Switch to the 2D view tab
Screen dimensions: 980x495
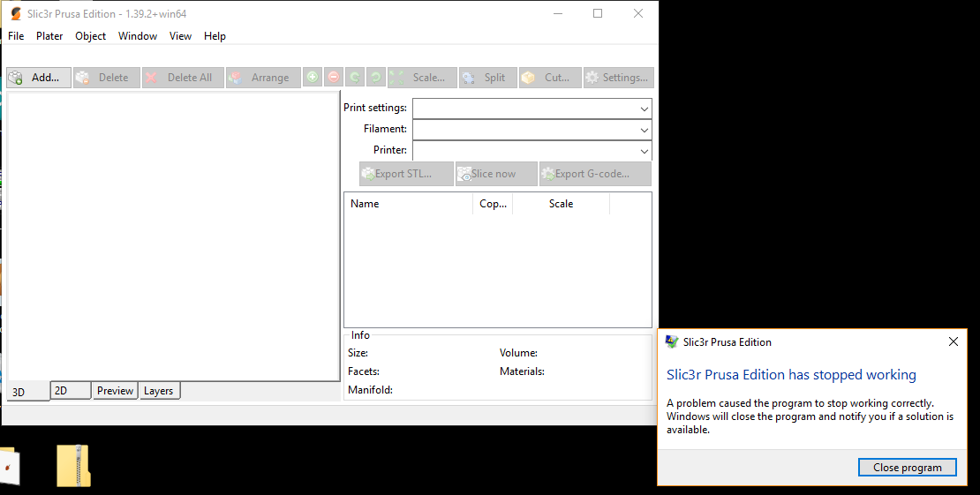point(71,391)
